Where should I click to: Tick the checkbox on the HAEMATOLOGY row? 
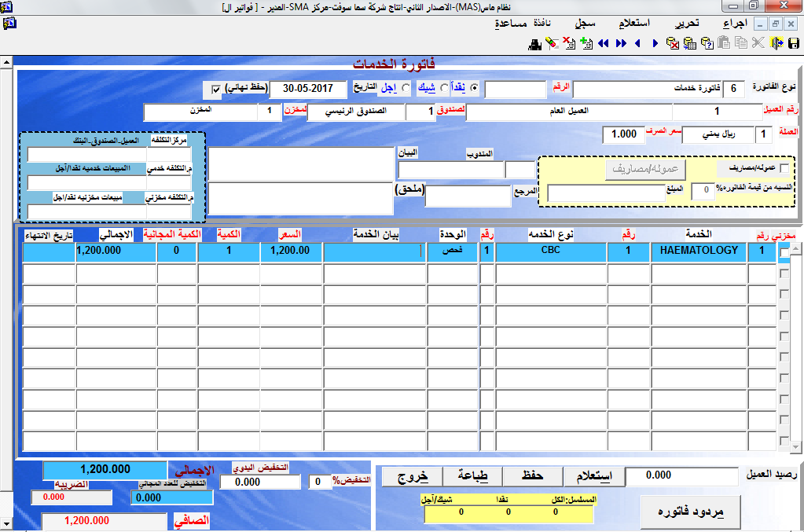tap(784, 252)
